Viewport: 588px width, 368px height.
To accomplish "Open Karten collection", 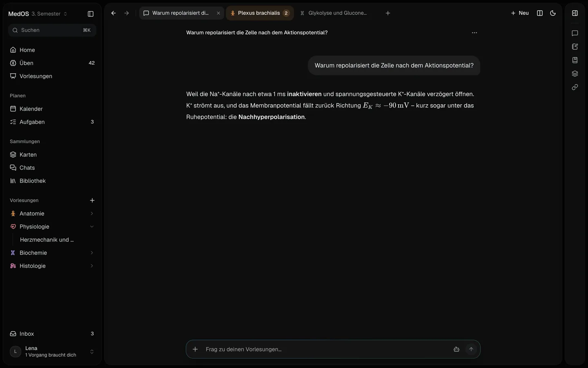I will tap(52, 155).
